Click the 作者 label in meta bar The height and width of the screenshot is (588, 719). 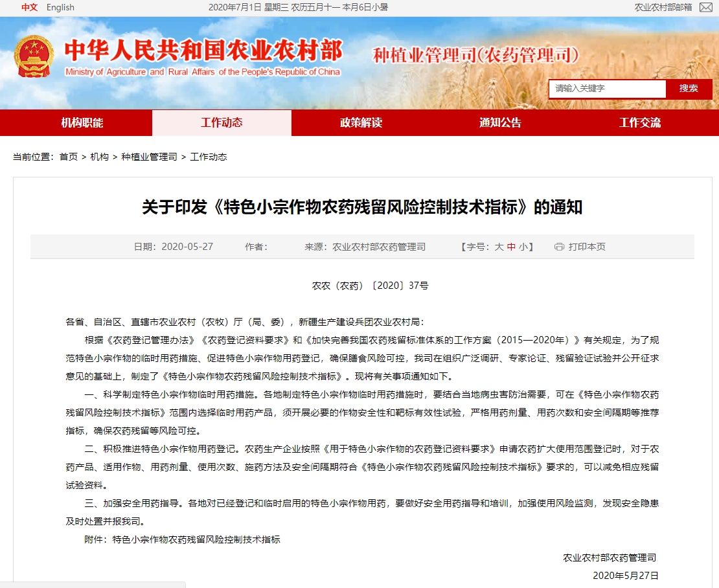point(257,247)
